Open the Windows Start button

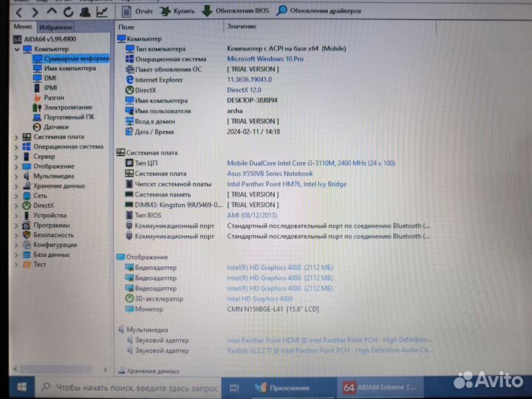pyautogui.click(x=22, y=387)
